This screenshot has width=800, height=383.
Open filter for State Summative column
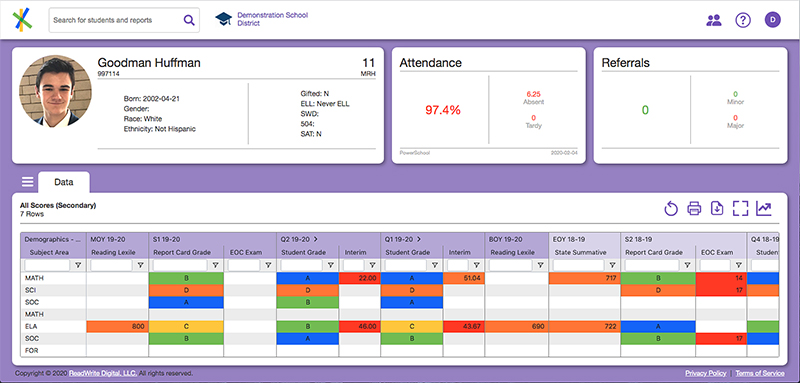coord(612,265)
